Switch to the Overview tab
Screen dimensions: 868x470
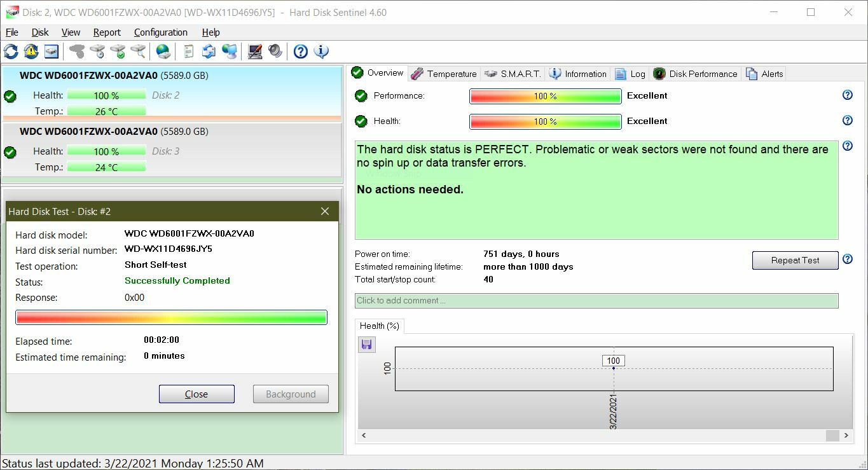(x=378, y=73)
